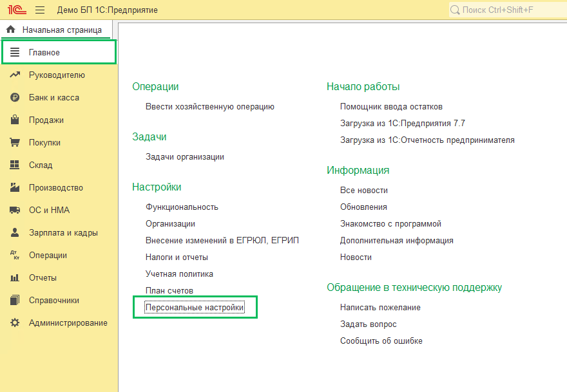This screenshot has height=392, width=567.
Task: Open Персональные настройки
Action: tap(195, 307)
